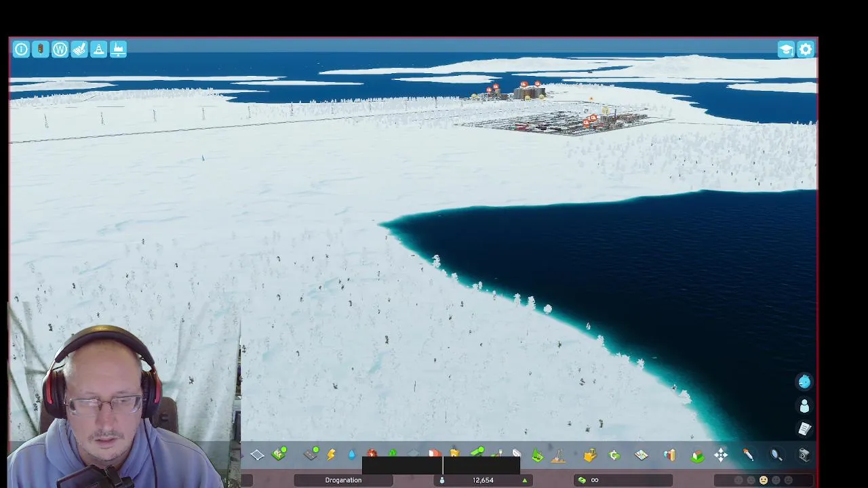Open the infinite money panel
Screen dimensions: 868x488
623,480
